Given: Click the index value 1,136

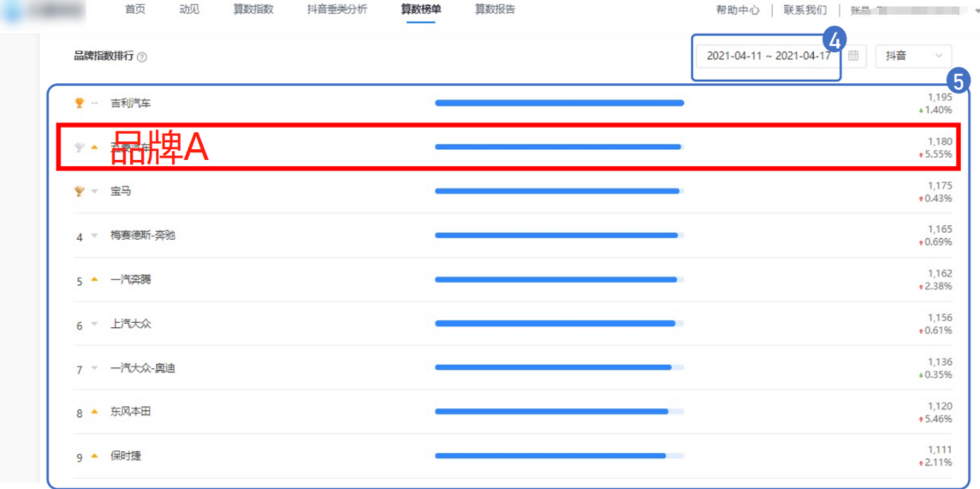Looking at the screenshot, I should pyautogui.click(x=940, y=362).
